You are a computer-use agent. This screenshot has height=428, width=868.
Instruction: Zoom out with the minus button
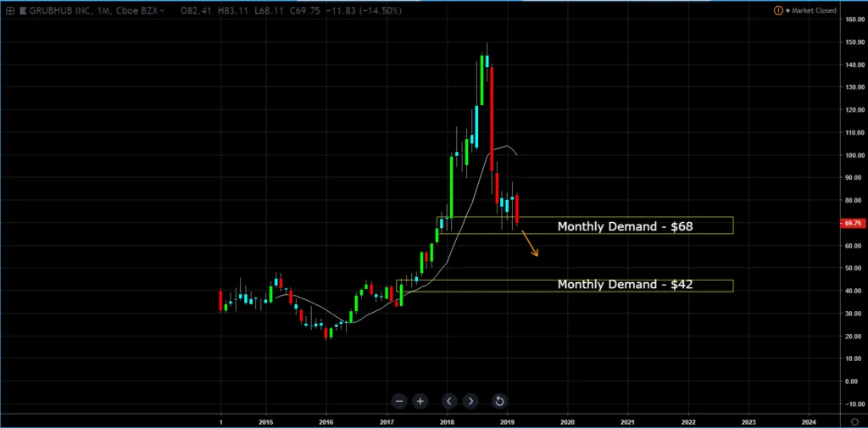(400, 402)
